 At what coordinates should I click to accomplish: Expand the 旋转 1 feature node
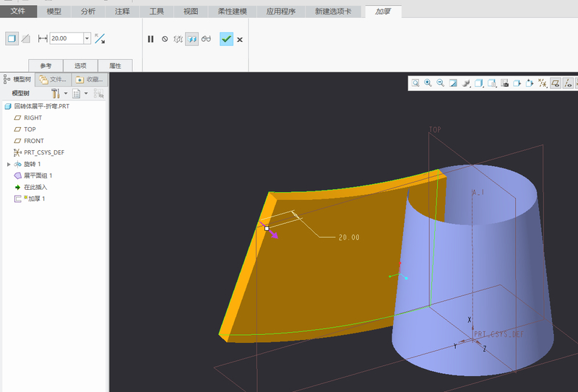[x=9, y=164]
